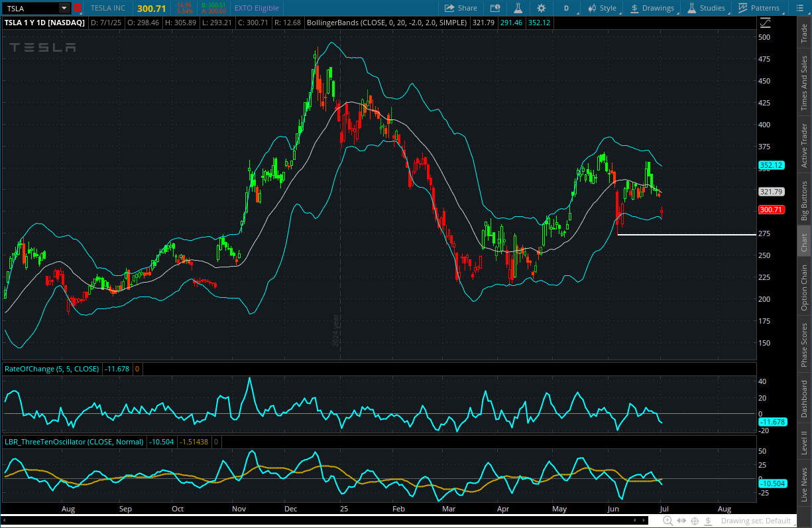Open the Patterns dropdown menu

[x=759, y=8]
